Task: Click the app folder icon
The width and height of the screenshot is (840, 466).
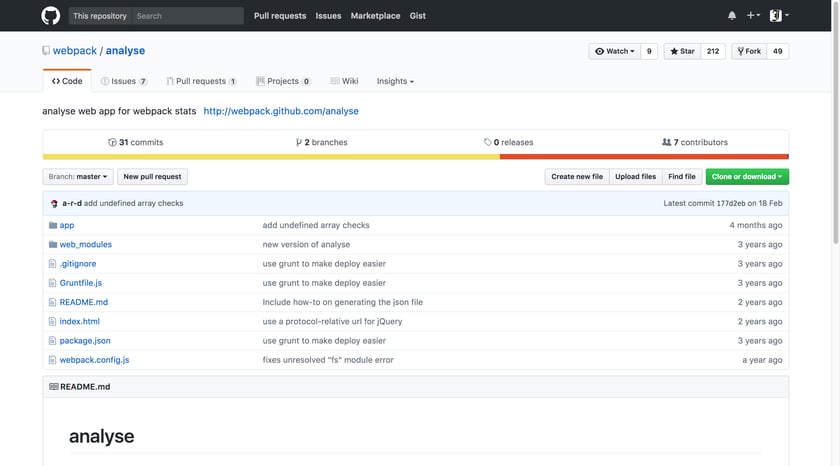Action: [x=52, y=225]
